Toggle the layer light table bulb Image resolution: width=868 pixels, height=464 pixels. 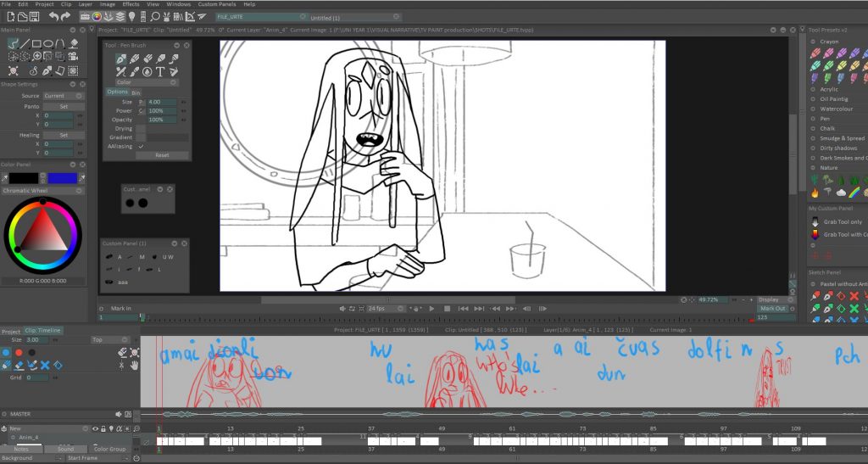[x=111, y=428]
